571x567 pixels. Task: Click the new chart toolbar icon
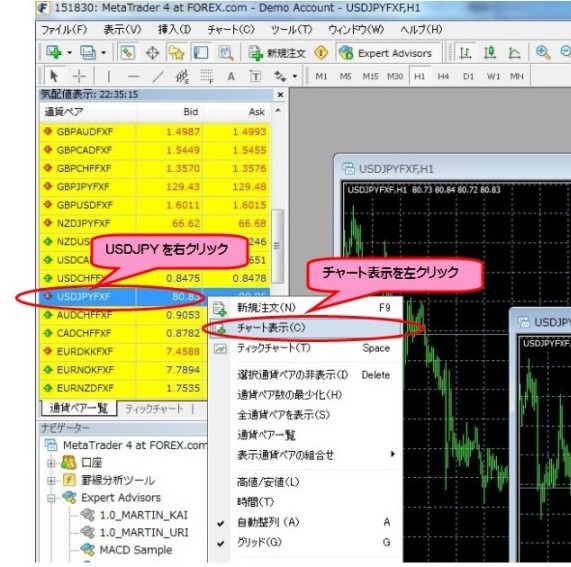point(54,53)
